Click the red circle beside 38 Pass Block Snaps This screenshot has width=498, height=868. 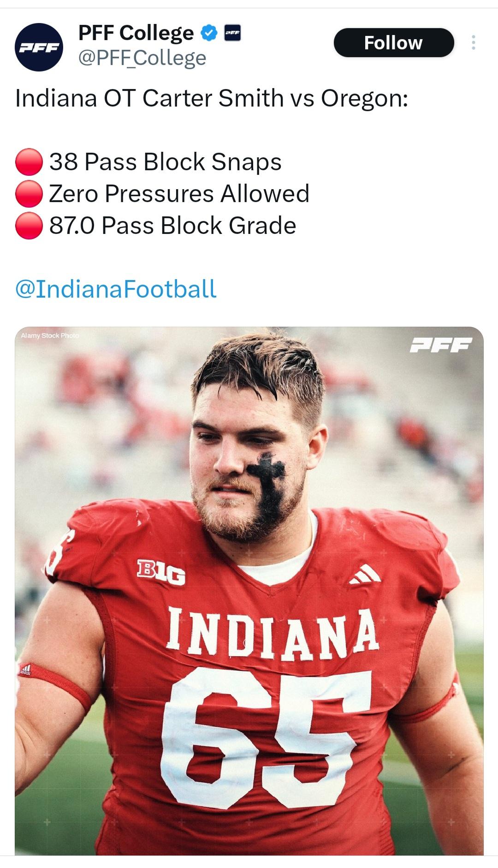tap(29, 162)
